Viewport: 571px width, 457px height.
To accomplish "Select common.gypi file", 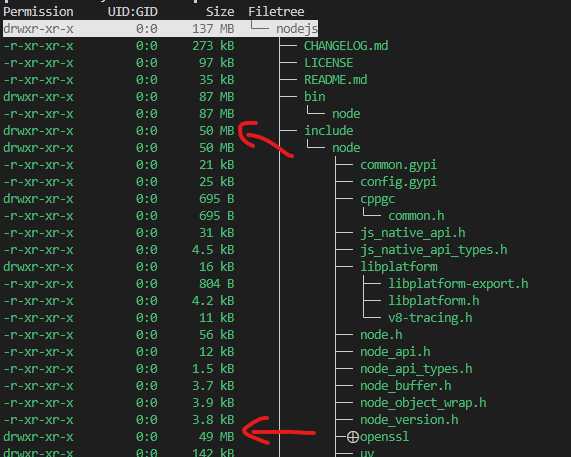I will tap(398, 165).
